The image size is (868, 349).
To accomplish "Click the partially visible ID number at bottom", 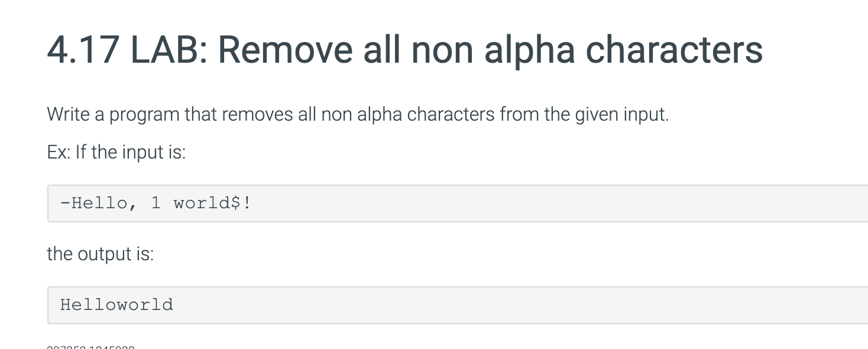I will point(90,346).
